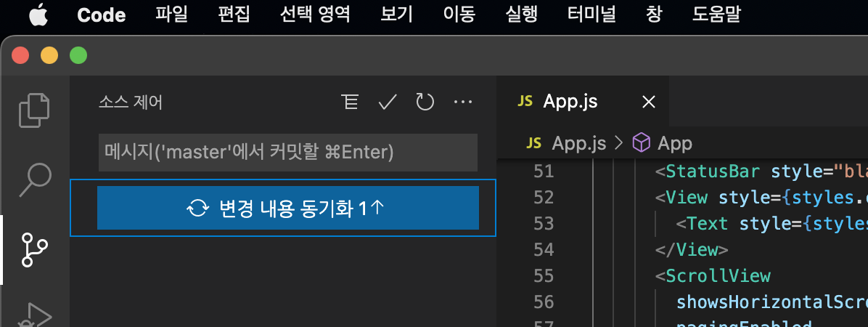Open the Search view in the activity bar
The image size is (868, 327).
point(35,179)
